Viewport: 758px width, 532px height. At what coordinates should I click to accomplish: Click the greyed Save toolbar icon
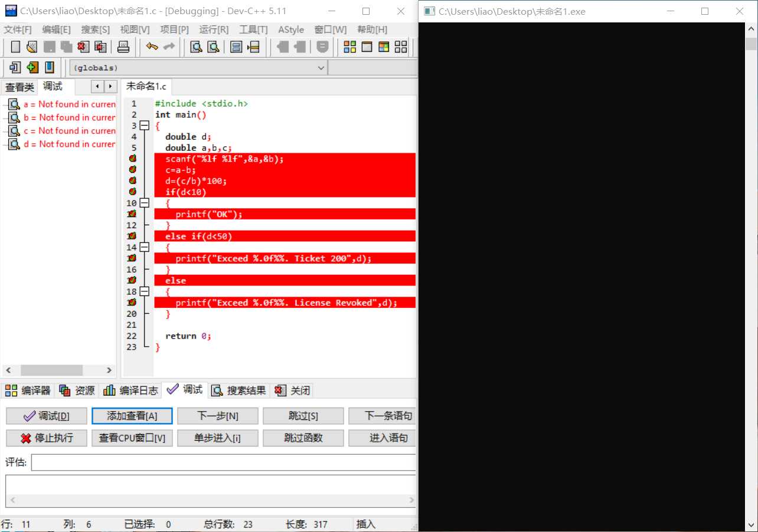click(50, 47)
